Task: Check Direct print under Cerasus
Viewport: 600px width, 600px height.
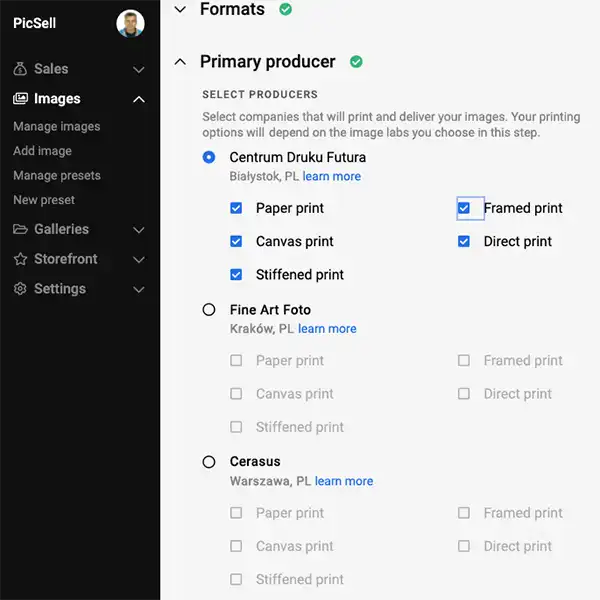Action: 464,546
